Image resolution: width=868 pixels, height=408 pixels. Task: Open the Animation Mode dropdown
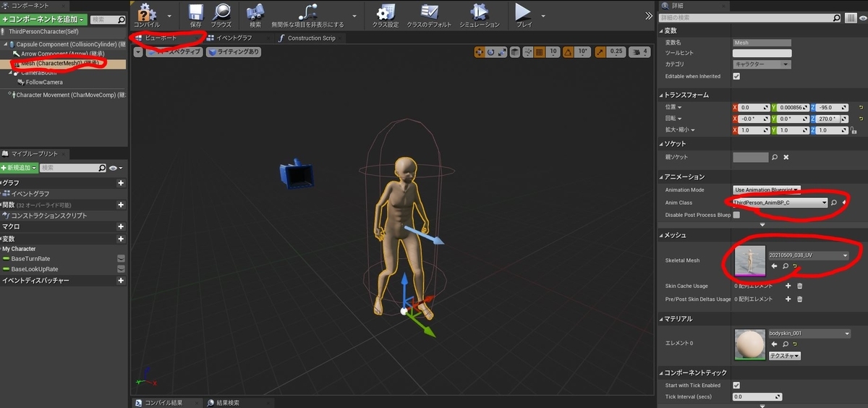tap(767, 190)
